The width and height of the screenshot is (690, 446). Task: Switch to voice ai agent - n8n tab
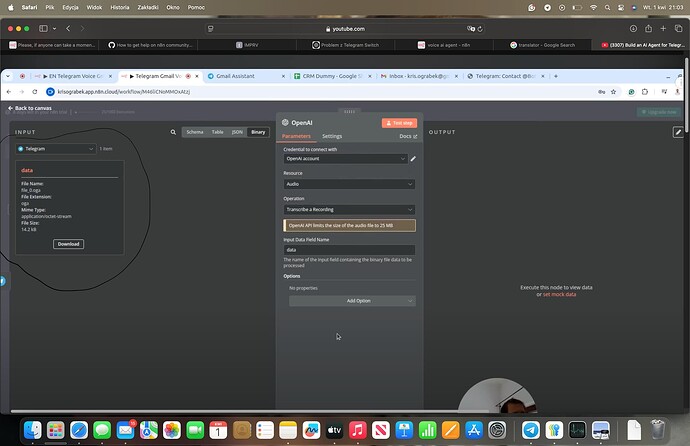point(444,45)
